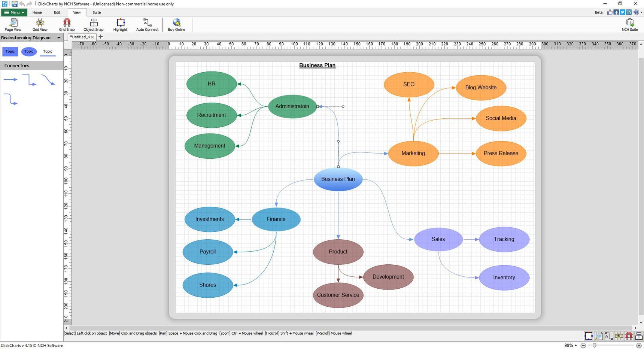Click the Page View toolbar icon
This screenshot has width=644, height=349.
[13, 25]
